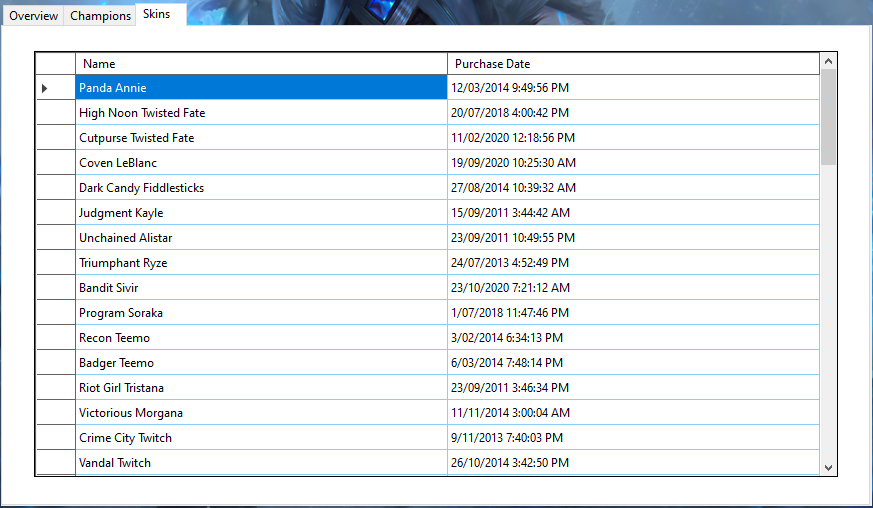This screenshot has height=508, width=873.
Task: Select High Noon Twisted Fate cell
Action: (x=261, y=113)
